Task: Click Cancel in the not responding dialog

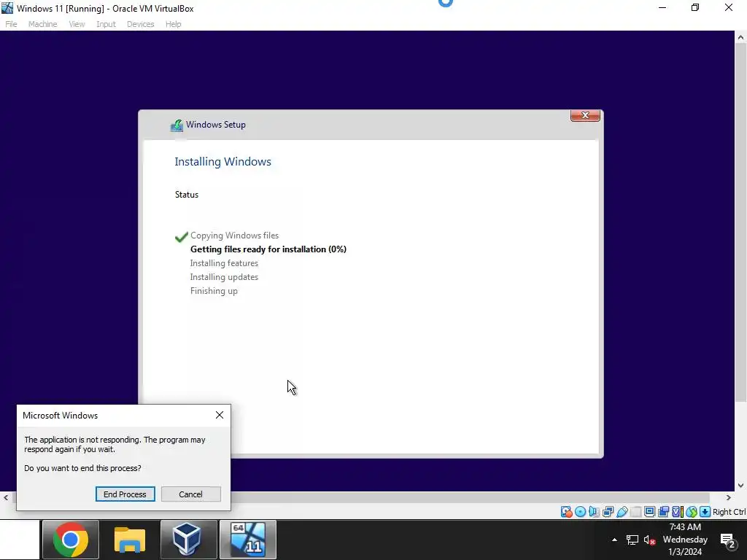Action: [x=190, y=494]
